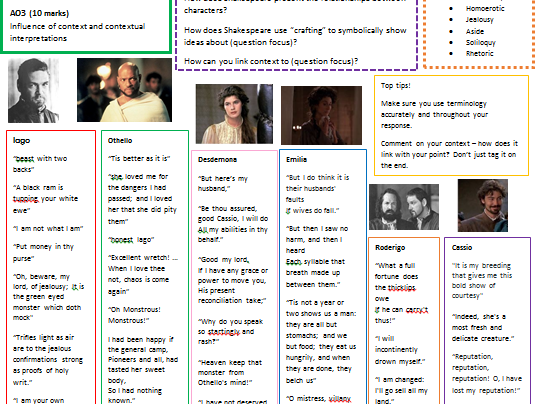Click the quote 'Put money in thy purse'

pos(43,252)
